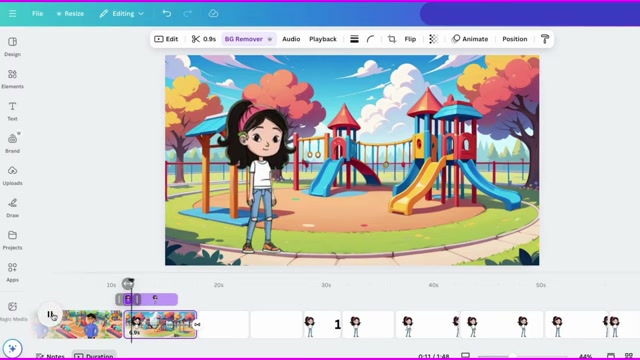The image size is (640, 360).
Task: Open border style lines icon
Action: coord(354,39)
